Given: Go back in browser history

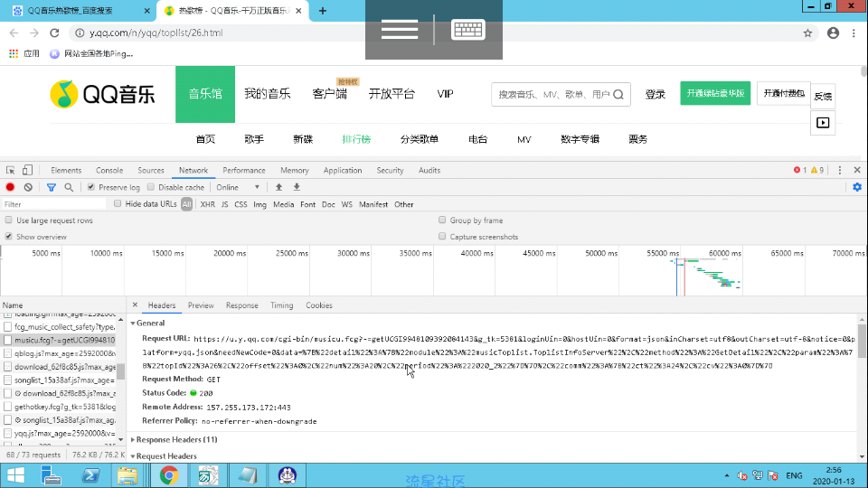Looking at the screenshot, I should point(14,33).
